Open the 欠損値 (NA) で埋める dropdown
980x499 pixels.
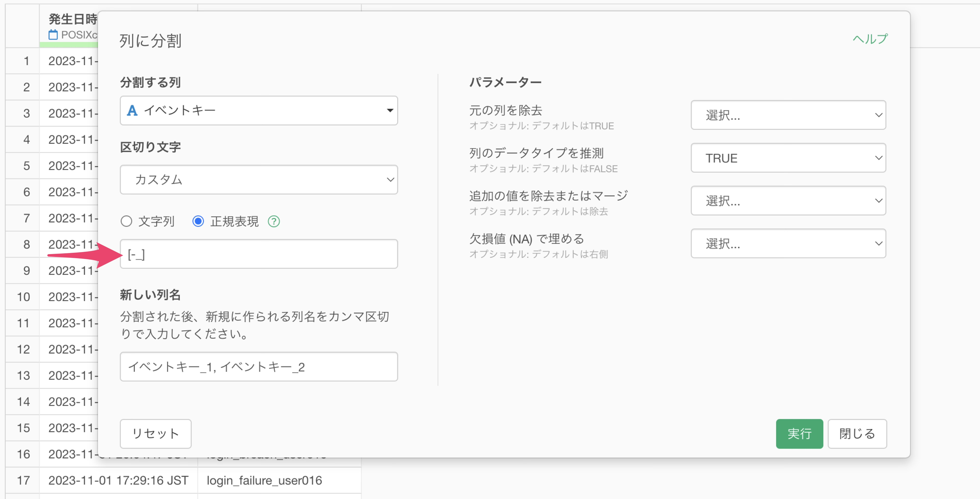788,243
